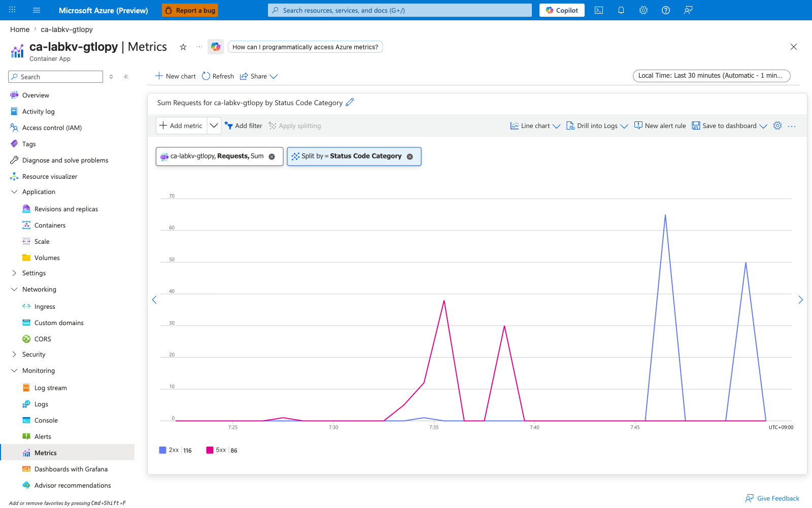Toggle the 5xx series legend swatch
This screenshot has height=508, width=812.
210,450
